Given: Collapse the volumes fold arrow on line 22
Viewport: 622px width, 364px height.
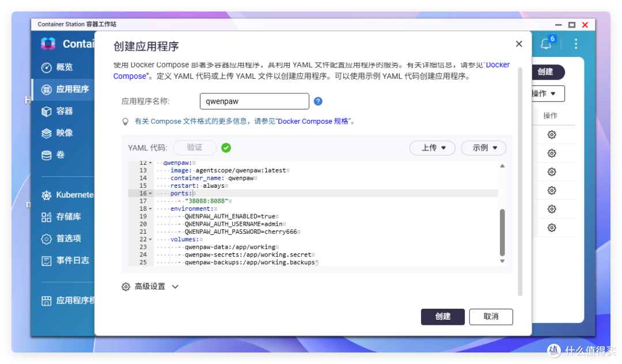Looking at the screenshot, I should point(150,240).
